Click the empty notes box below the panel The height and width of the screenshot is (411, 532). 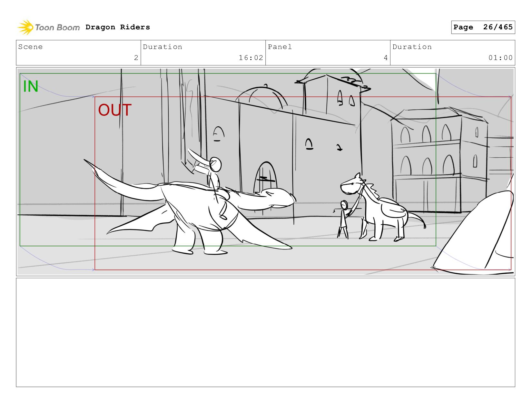click(x=265, y=332)
